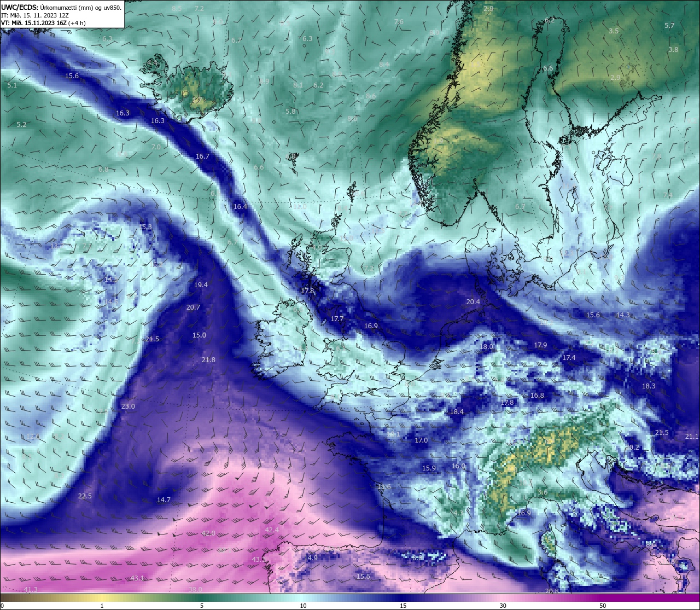Click the map value '21.1'
This screenshot has width=700, height=610.
point(692,437)
